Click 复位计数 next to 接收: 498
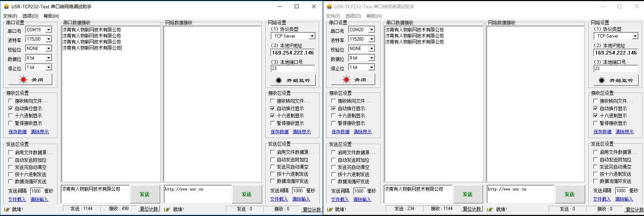This screenshot has height=216, width=644. [x=149, y=209]
